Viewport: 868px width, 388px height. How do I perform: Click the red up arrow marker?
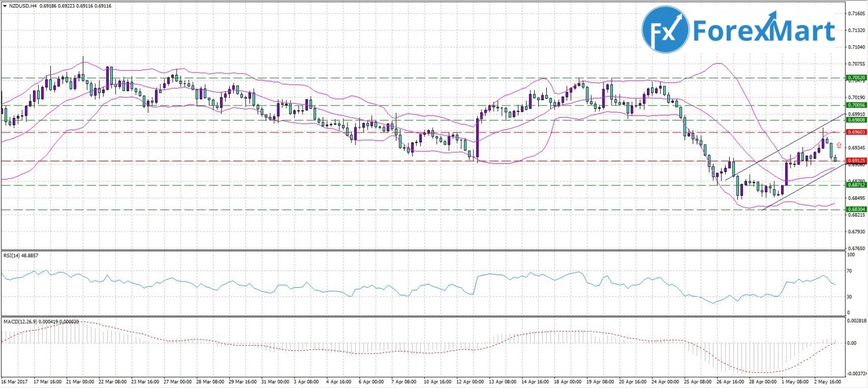click(x=838, y=145)
